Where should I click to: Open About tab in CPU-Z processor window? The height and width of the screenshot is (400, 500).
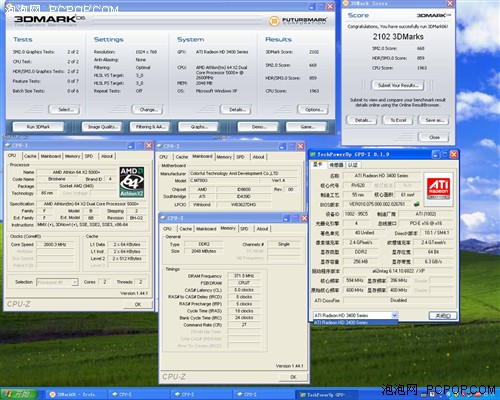107,156
